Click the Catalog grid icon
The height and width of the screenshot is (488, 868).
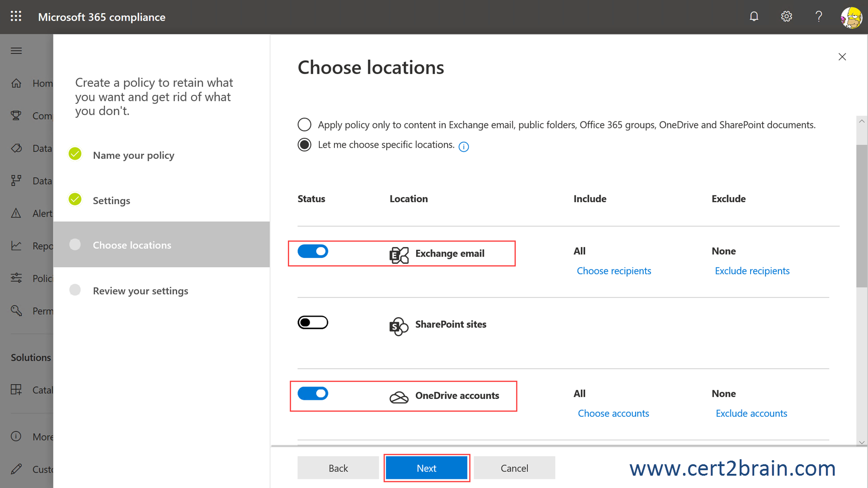coord(16,389)
